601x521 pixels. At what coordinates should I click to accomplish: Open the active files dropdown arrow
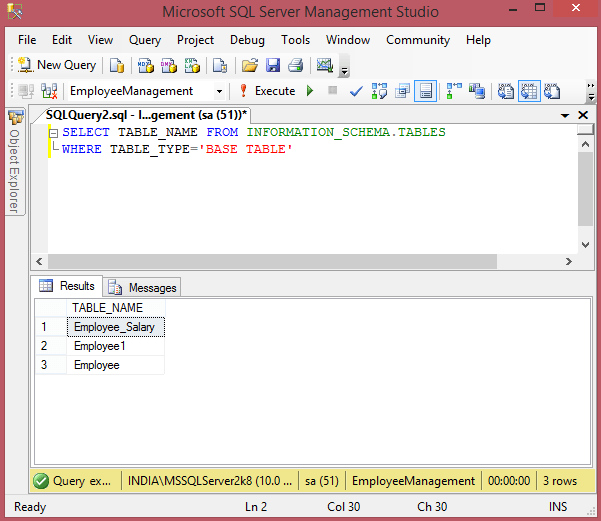pyautogui.click(x=565, y=115)
